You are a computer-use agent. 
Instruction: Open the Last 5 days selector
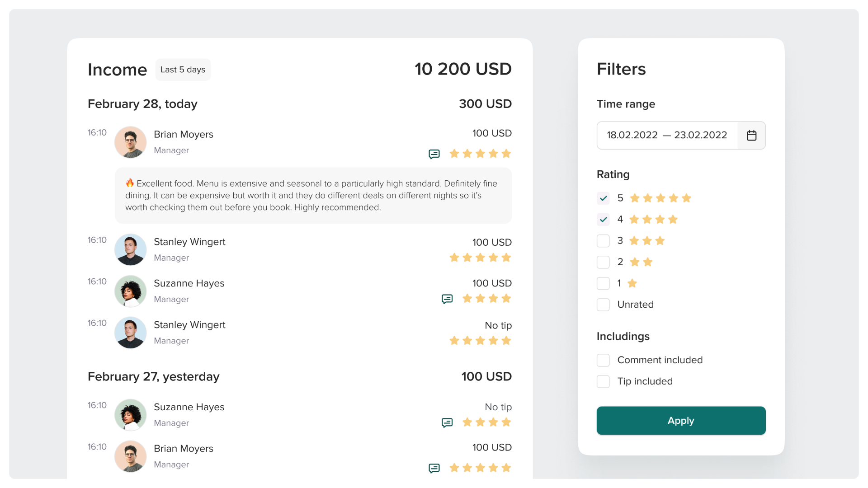coord(183,70)
